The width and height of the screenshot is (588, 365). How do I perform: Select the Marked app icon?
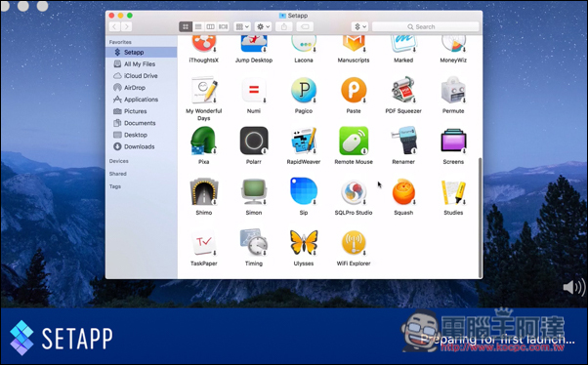pos(403,44)
